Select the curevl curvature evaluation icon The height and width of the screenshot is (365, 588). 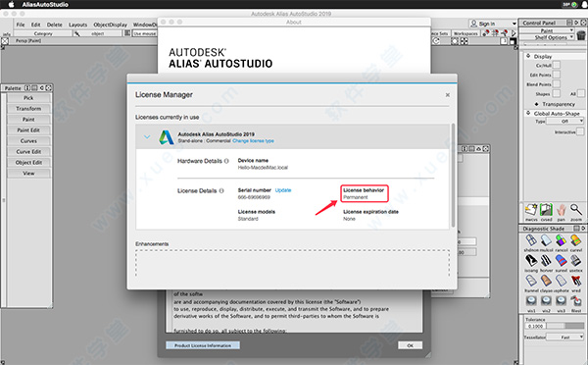[576, 240]
